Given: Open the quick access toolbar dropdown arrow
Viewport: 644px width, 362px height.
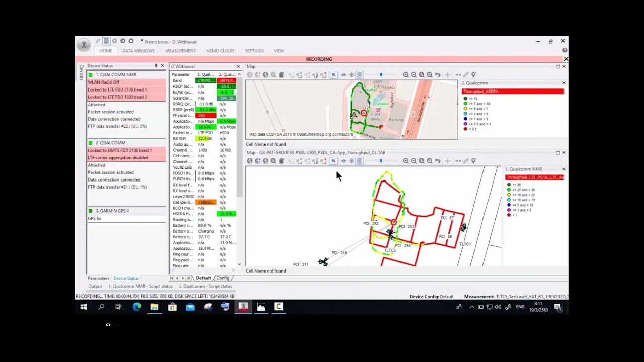Looking at the screenshot, I should coord(142,41).
